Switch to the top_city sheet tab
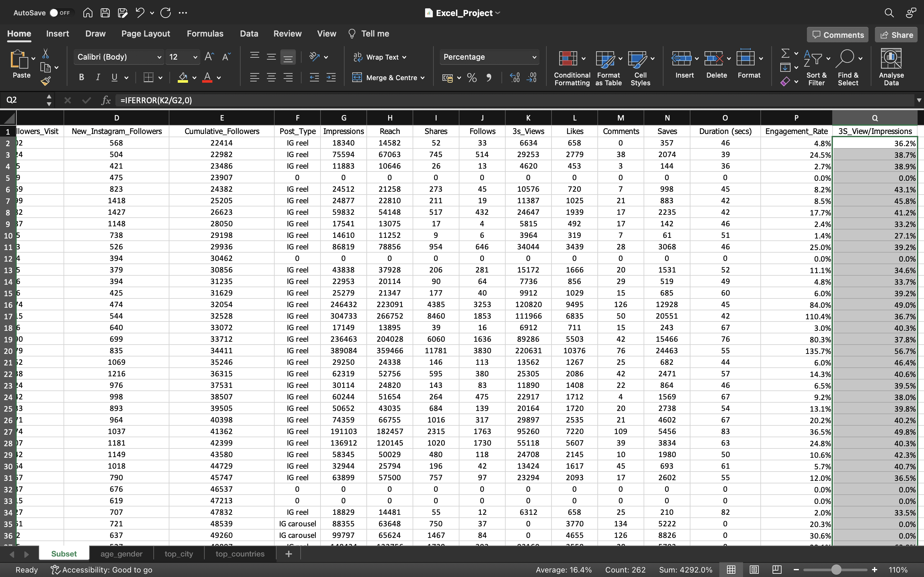This screenshot has height=577, width=924. [178, 554]
